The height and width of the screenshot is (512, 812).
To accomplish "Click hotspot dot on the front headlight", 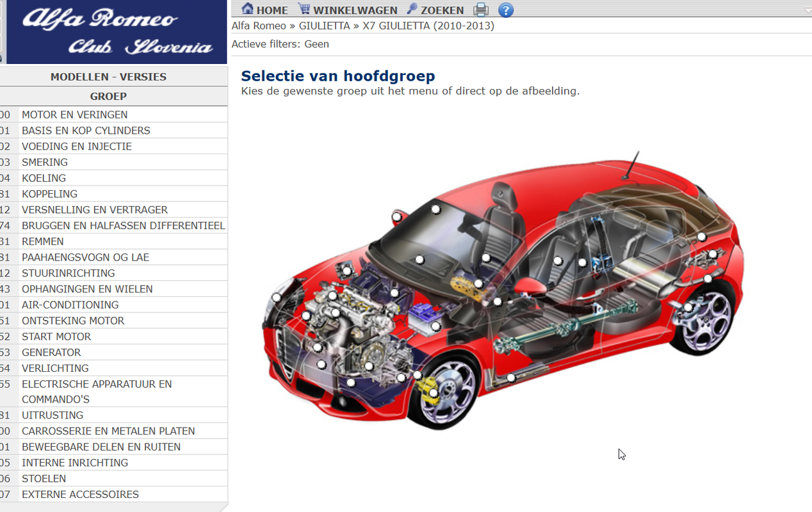I will [277, 298].
